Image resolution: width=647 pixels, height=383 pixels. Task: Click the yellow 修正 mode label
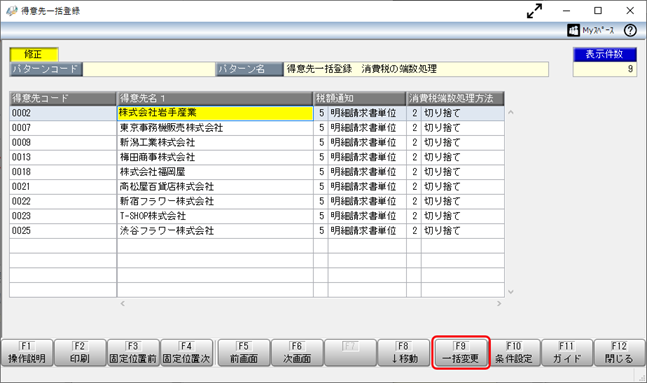pos(34,54)
